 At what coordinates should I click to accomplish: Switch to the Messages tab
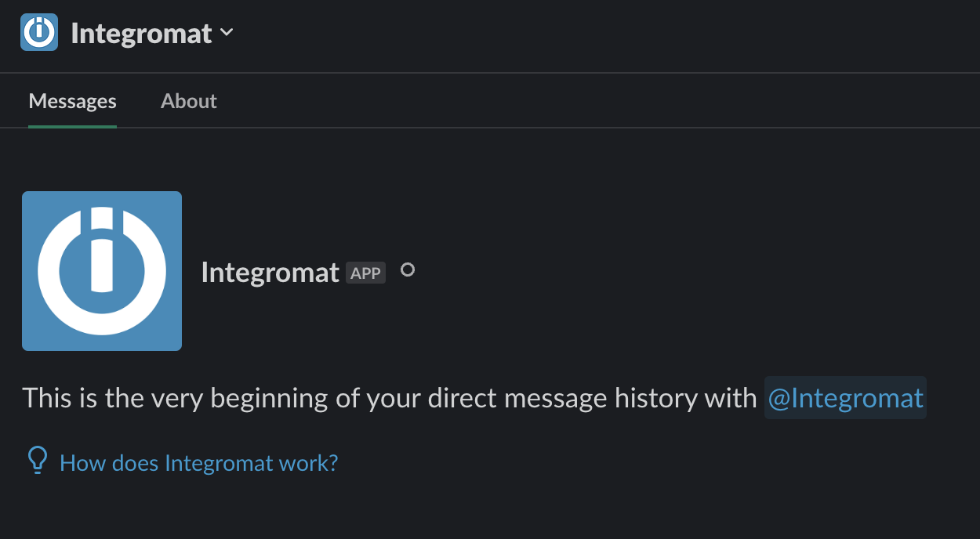click(x=72, y=101)
